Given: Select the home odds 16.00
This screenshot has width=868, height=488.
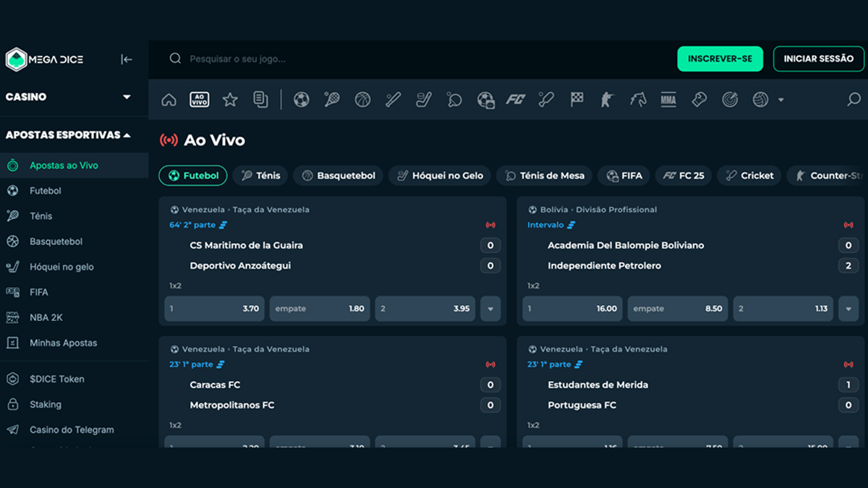Looking at the screenshot, I should tap(573, 309).
